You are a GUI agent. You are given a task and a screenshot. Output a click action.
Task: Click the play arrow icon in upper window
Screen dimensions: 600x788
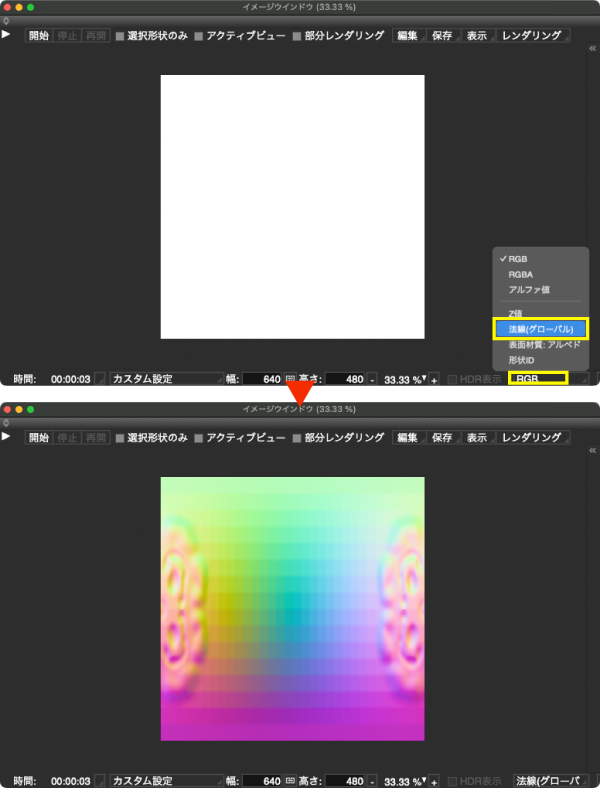(6, 34)
